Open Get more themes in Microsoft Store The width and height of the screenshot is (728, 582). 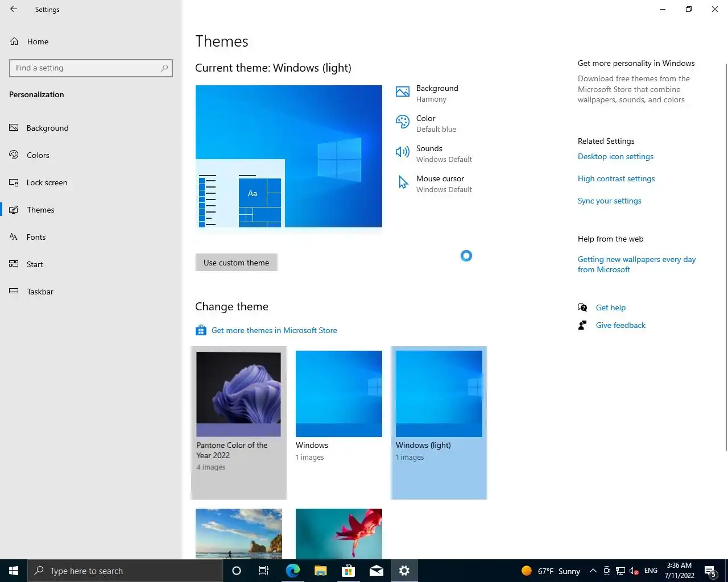pyautogui.click(x=274, y=330)
